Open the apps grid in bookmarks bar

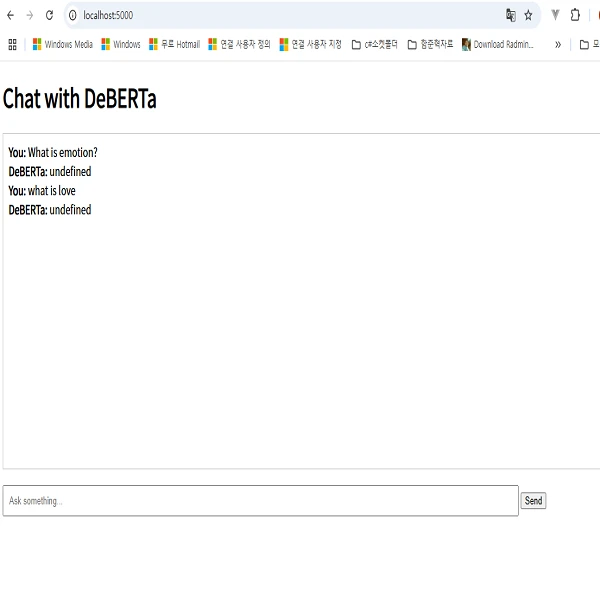click(13, 44)
